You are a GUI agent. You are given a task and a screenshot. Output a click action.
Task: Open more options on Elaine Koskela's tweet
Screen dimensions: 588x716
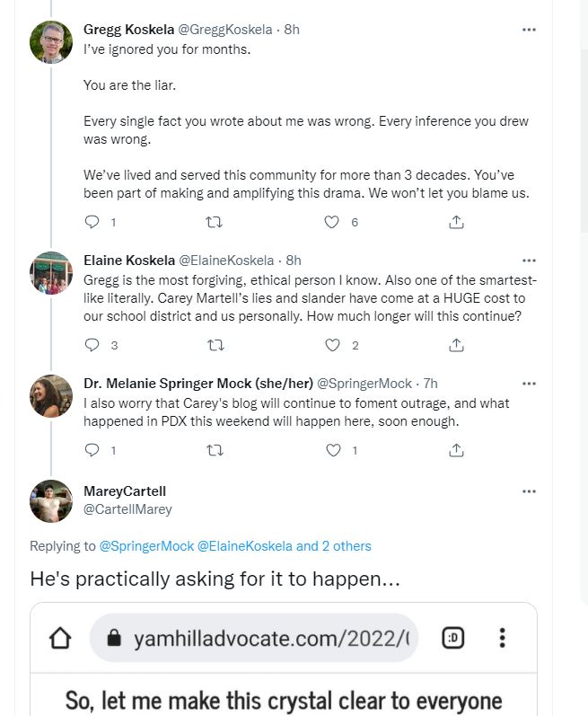coord(529,261)
